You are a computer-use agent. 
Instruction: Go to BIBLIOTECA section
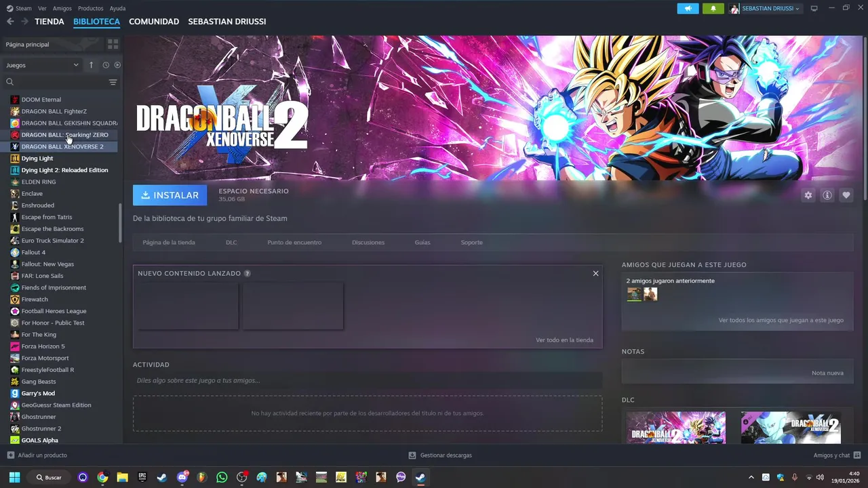96,22
